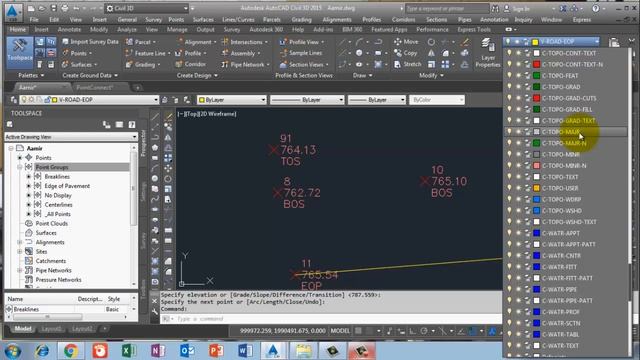Click the Catchments tree icon
The height and width of the screenshot is (360, 640).
point(29,261)
